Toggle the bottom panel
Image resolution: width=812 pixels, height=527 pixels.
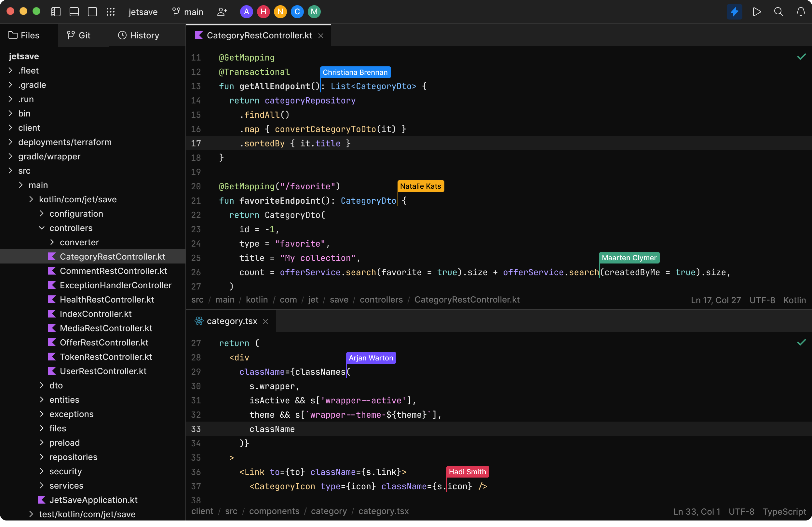tap(74, 11)
